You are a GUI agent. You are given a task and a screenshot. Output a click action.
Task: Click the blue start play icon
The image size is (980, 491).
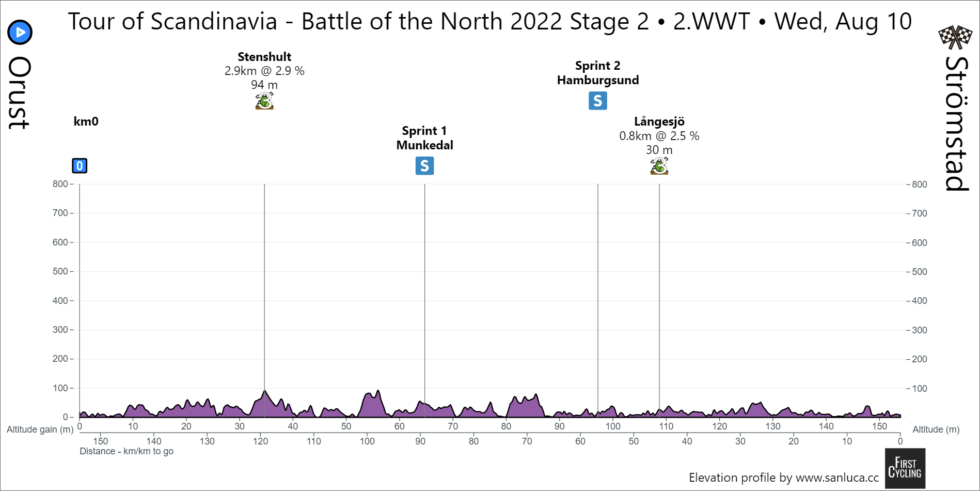20,33
